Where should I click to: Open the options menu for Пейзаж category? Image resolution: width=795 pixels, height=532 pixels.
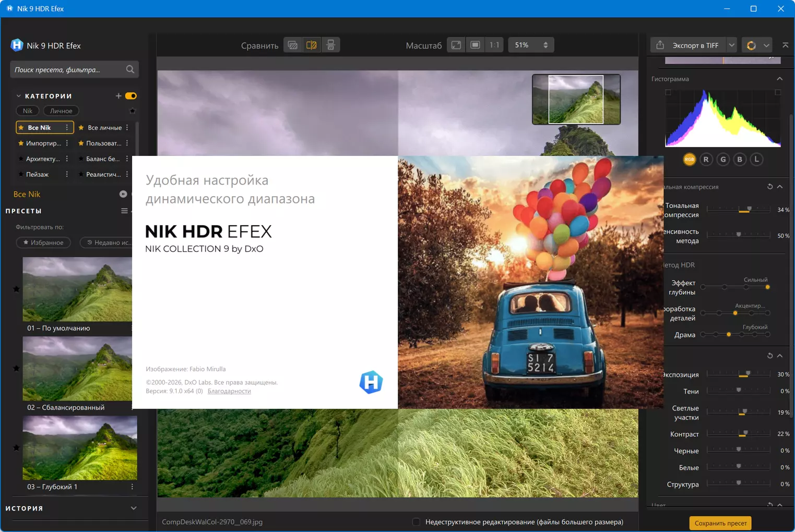(67, 174)
